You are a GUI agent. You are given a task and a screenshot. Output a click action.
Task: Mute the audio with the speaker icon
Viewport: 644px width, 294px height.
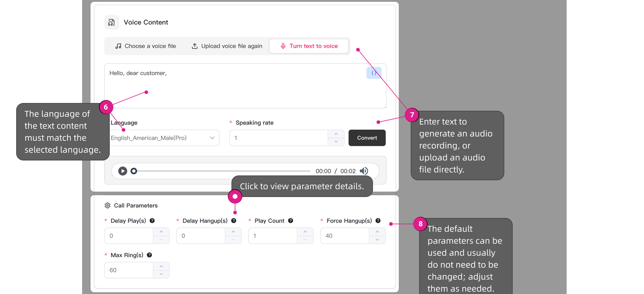(364, 171)
